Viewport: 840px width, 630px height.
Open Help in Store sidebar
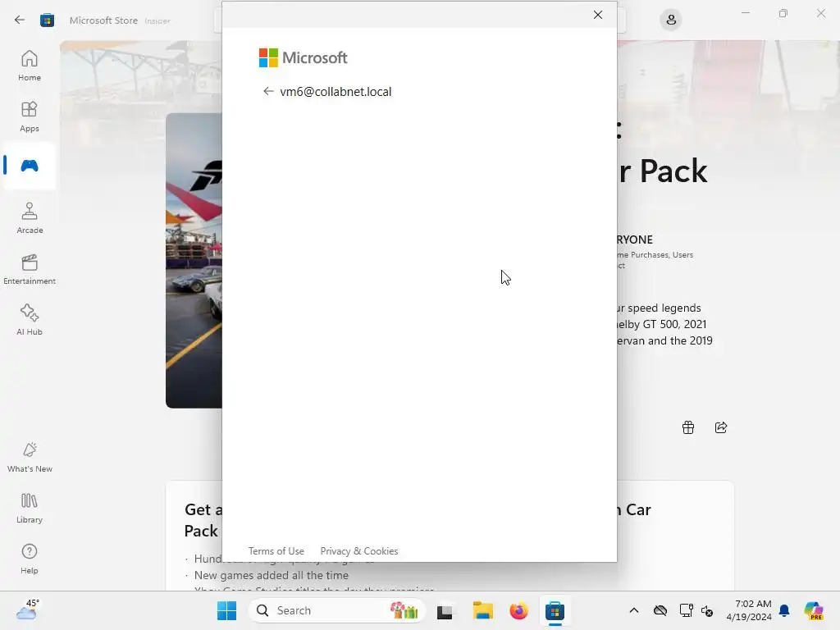pyautogui.click(x=30, y=559)
